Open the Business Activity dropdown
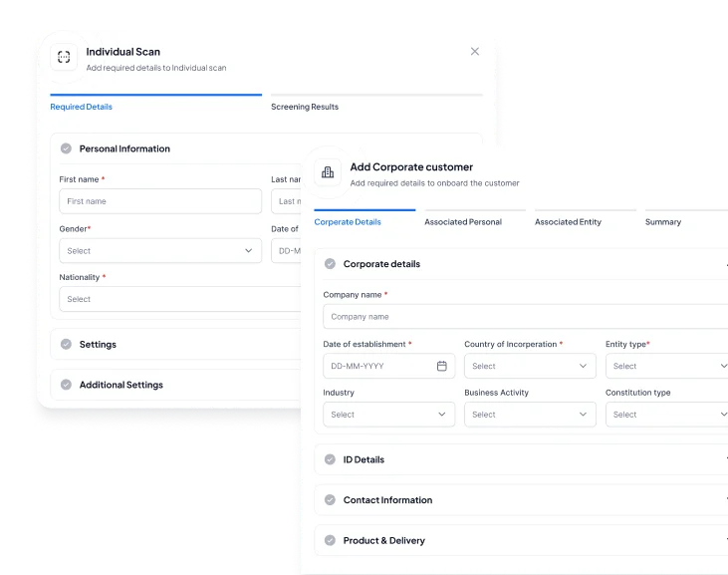 pyautogui.click(x=530, y=414)
